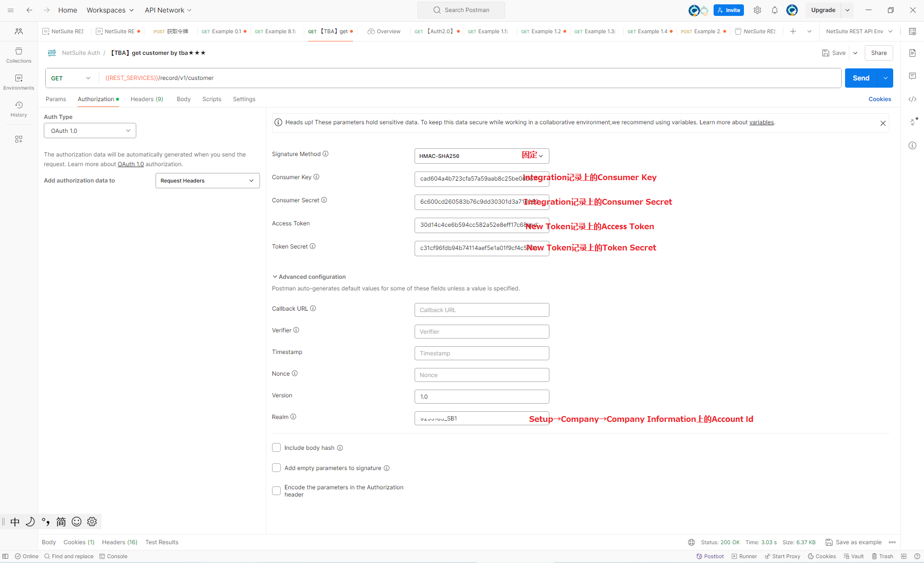
Task: Enable Add empty parameters to signature
Action: 276,468
